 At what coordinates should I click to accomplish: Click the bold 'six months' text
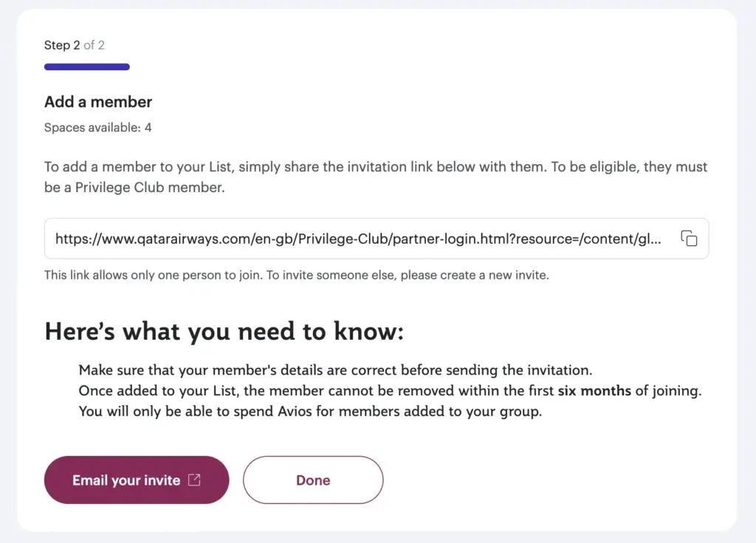594,391
